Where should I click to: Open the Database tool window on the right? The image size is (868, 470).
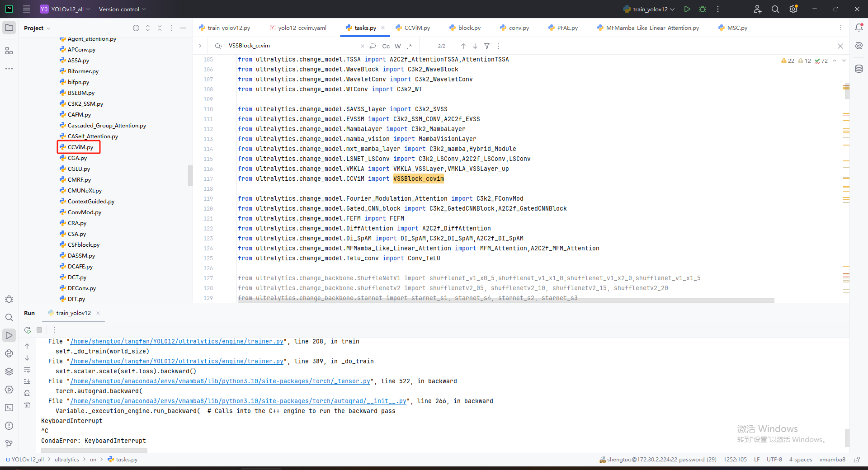[x=859, y=69]
